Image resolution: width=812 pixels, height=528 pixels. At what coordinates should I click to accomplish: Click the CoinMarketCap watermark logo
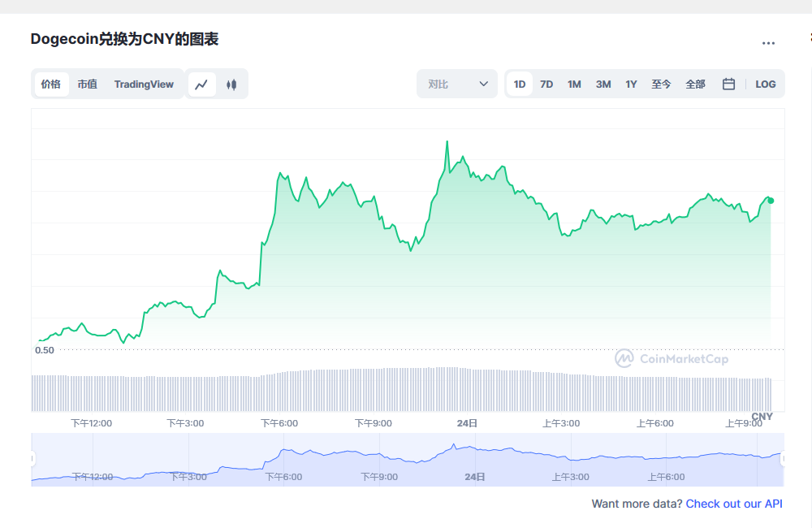coord(671,359)
